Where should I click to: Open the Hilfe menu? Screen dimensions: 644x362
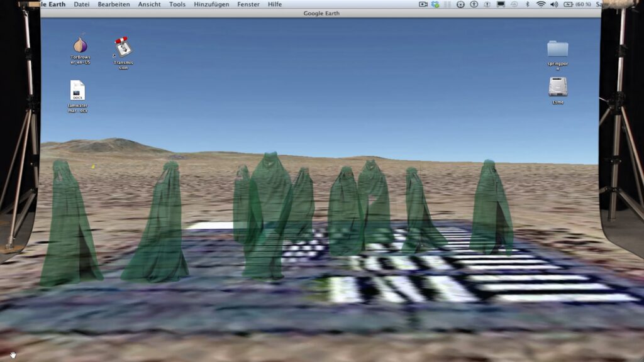(x=275, y=4)
